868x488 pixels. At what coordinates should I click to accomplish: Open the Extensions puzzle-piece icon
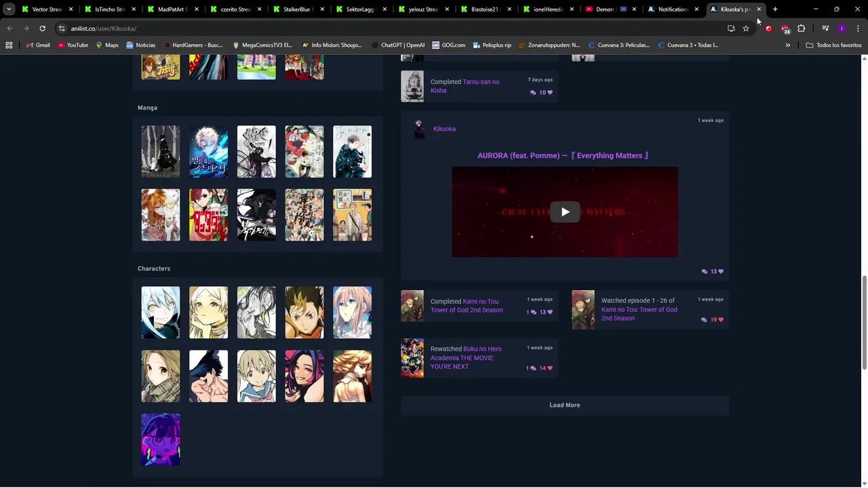point(802,28)
